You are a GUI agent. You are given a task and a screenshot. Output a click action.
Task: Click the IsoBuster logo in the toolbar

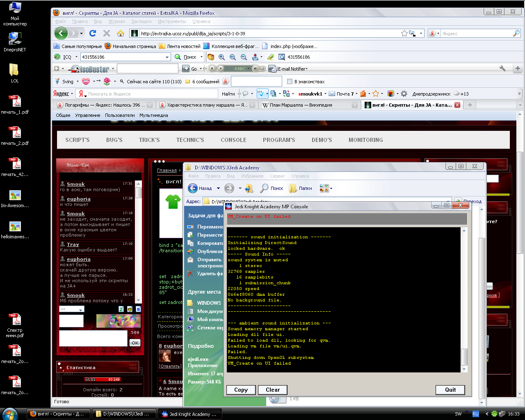(x=90, y=68)
